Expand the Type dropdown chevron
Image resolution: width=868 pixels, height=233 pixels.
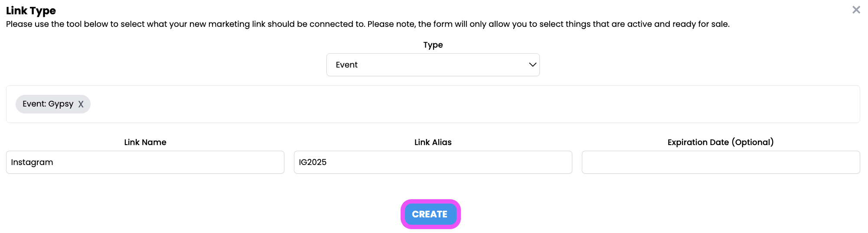532,65
